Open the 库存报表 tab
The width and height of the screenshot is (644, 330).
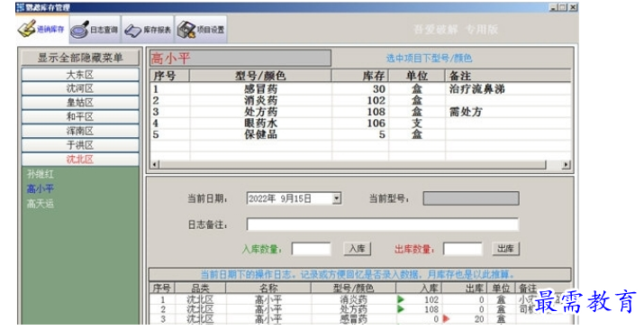[x=148, y=30]
